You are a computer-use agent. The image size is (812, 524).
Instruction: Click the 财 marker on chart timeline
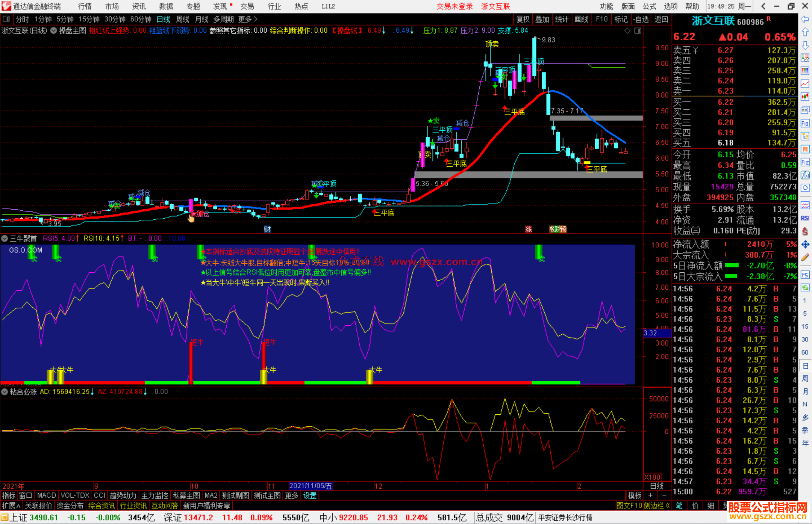267,229
